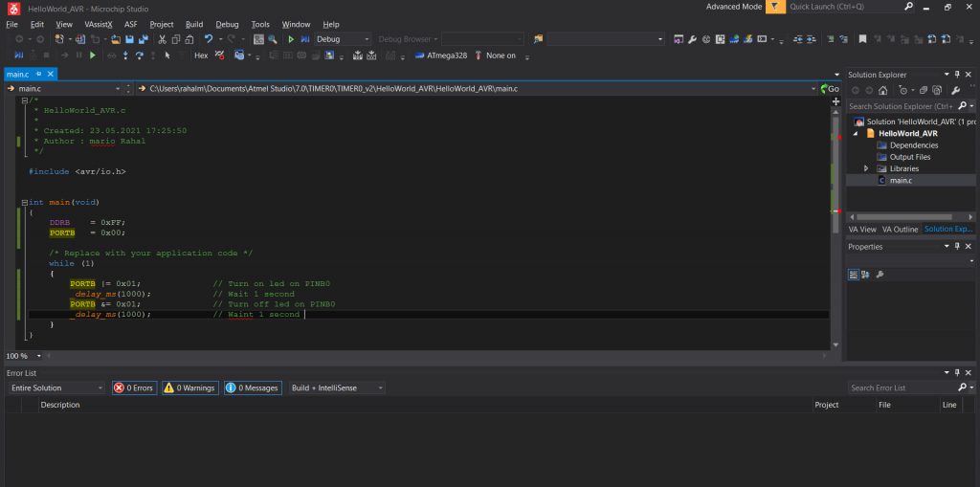Open the Build menu
The width and height of the screenshot is (980, 487).
pyautogui.click(x=194, y=24)
